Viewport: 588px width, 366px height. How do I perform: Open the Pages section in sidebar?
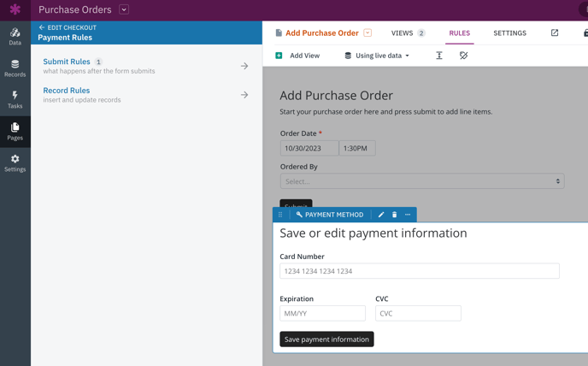(x=15, y=132)
